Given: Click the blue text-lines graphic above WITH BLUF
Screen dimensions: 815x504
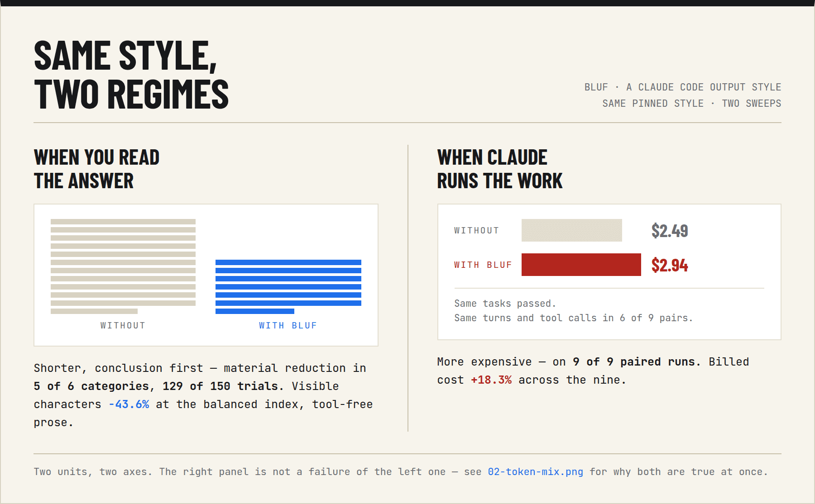Looking at the screenshot, I should tap(288, 287).
